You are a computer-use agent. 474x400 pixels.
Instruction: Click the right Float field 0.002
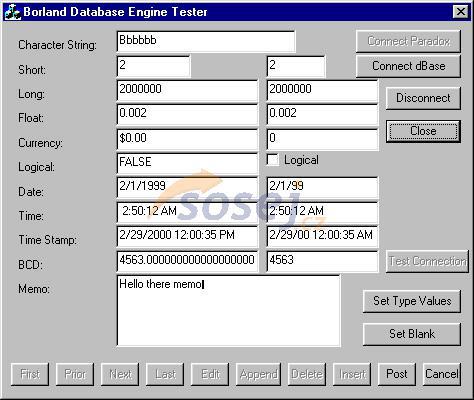323,115
